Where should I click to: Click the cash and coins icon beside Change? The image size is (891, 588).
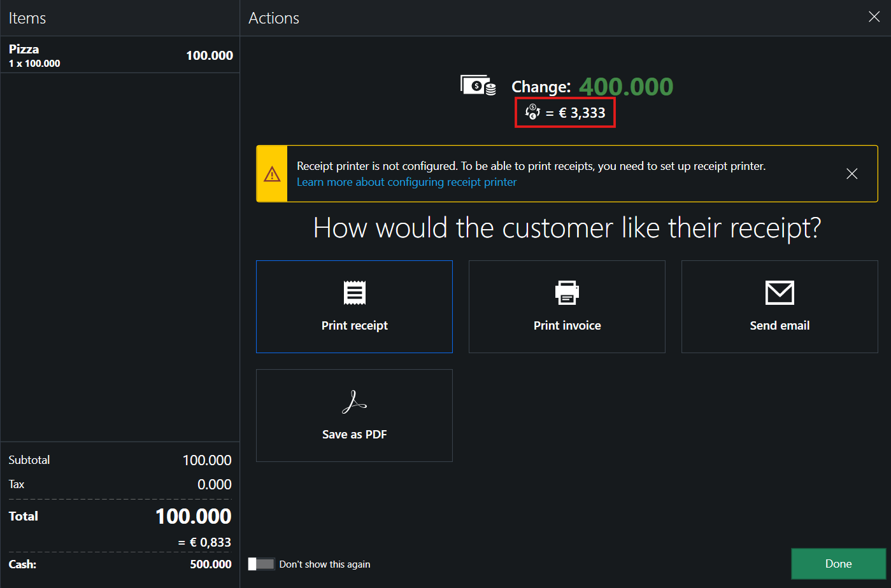click(478, 85)
